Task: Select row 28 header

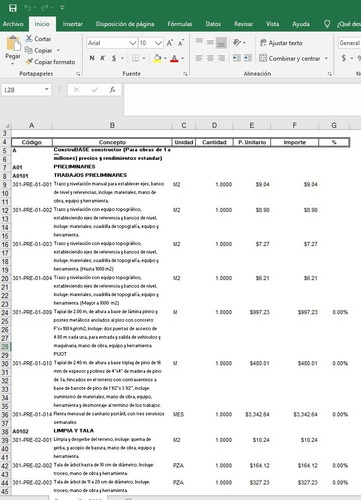Action: pyautogui.click(x=5, y=347)
